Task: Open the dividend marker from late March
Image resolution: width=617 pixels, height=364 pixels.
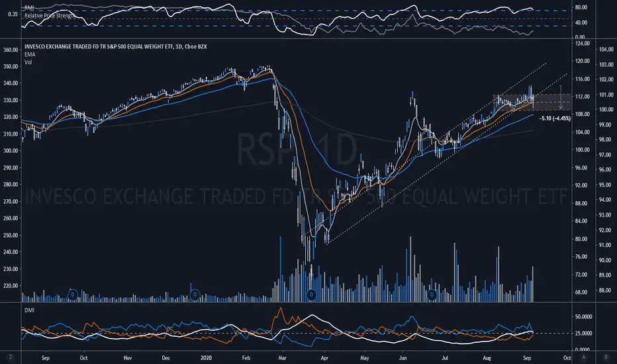Action: coord(312,295)
